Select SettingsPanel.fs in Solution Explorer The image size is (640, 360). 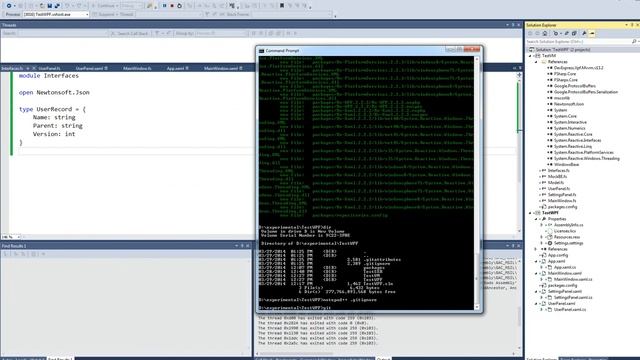562,195
